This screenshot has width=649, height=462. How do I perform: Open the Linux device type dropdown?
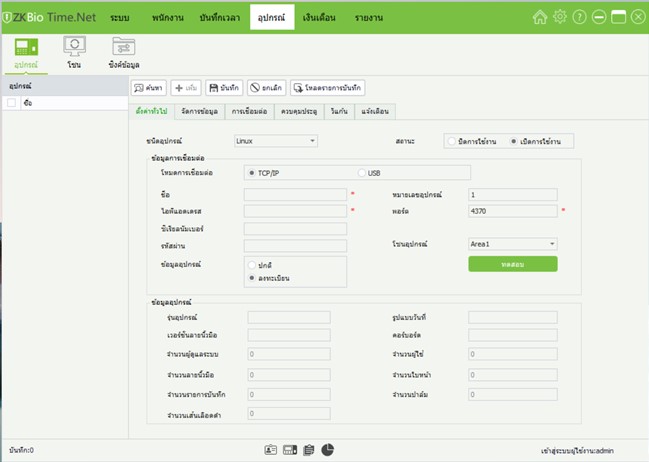click(x=276, y=141)
